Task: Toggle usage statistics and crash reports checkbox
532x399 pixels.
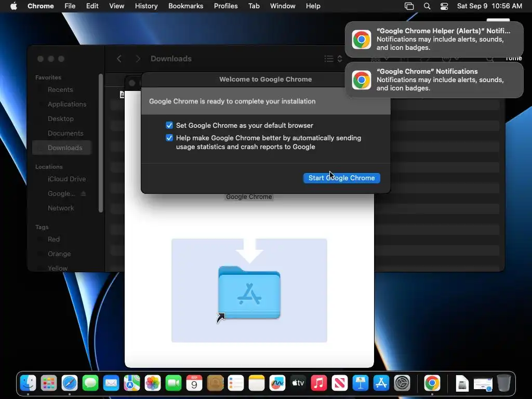Action: coord(169,138)
